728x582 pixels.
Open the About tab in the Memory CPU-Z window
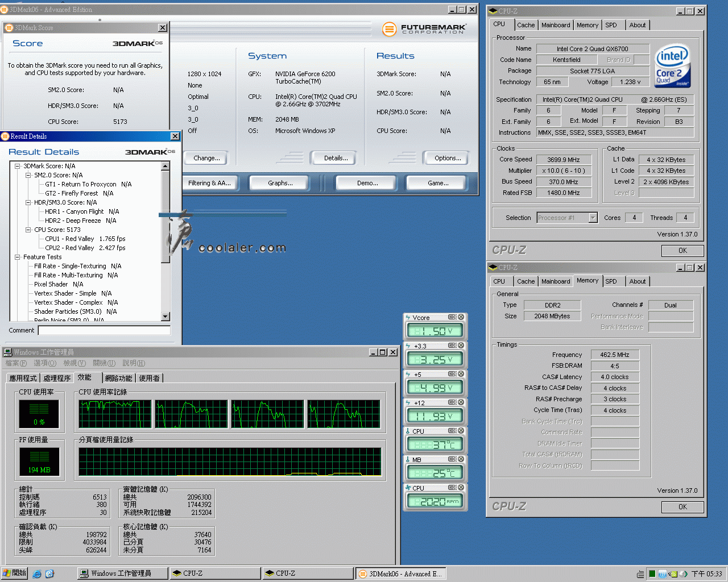coord(637,281)
